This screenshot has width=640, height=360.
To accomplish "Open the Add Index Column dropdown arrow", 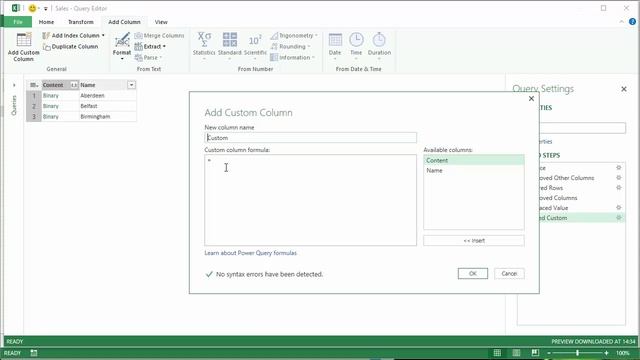I will tap(103, 36).
